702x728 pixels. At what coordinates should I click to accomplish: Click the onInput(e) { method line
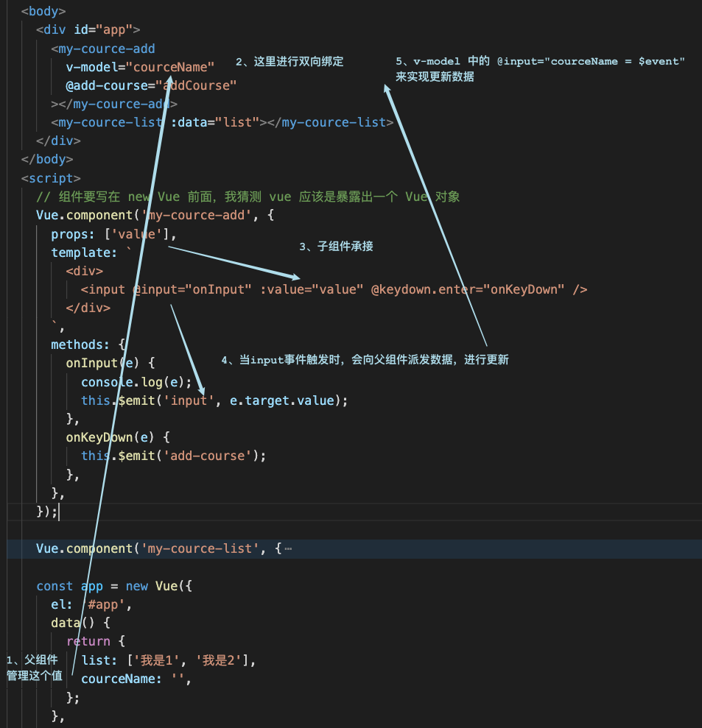110,363
